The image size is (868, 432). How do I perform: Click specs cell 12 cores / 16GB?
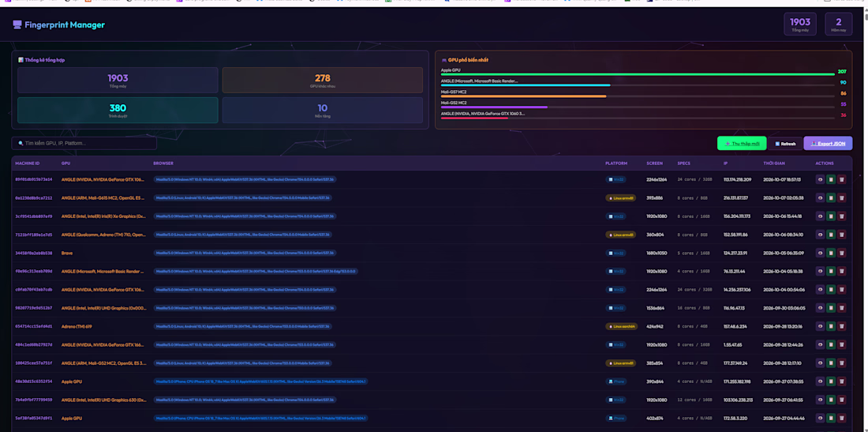tap(694, 400)
